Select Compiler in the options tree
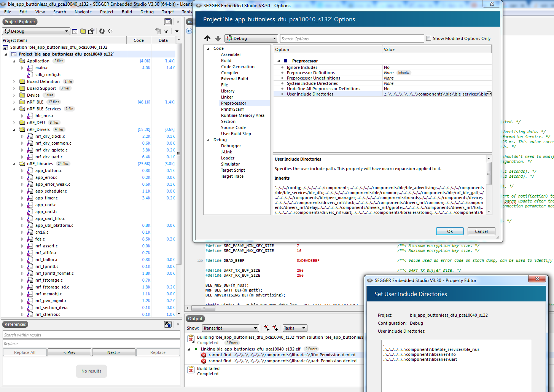Screen dimensions: 554x392 [x=230, y=73]
